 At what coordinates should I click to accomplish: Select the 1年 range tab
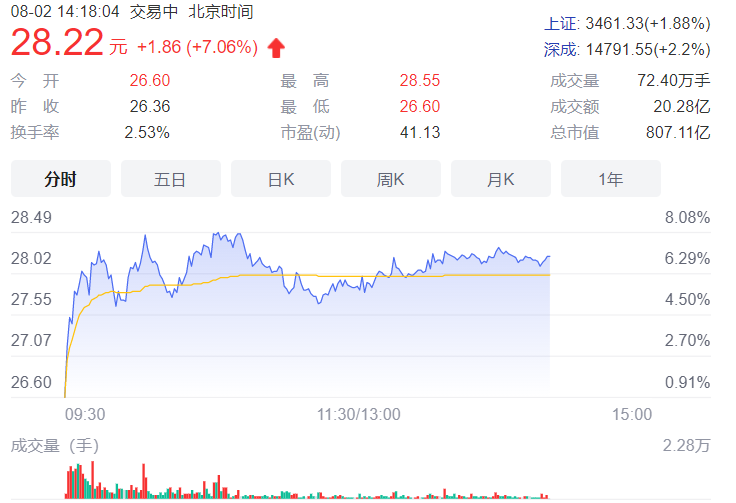pos(611,179)
